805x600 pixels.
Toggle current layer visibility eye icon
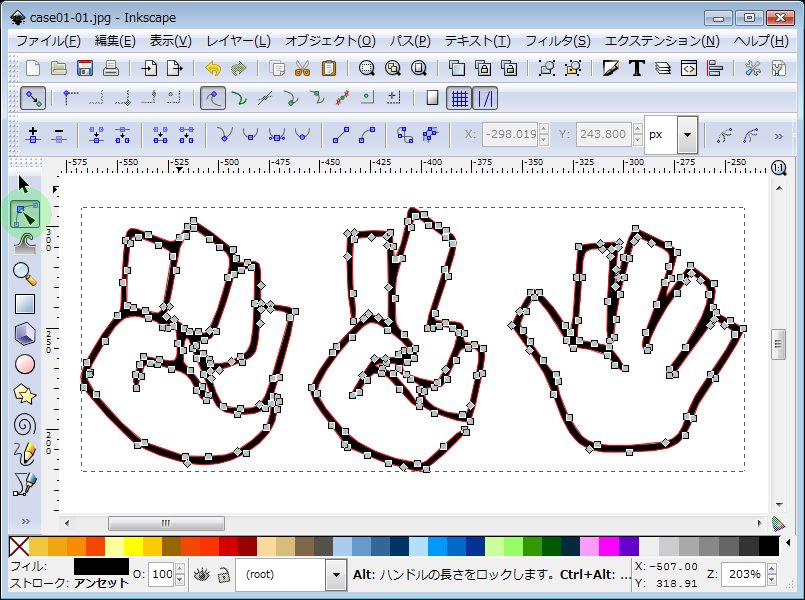(202, 574)
